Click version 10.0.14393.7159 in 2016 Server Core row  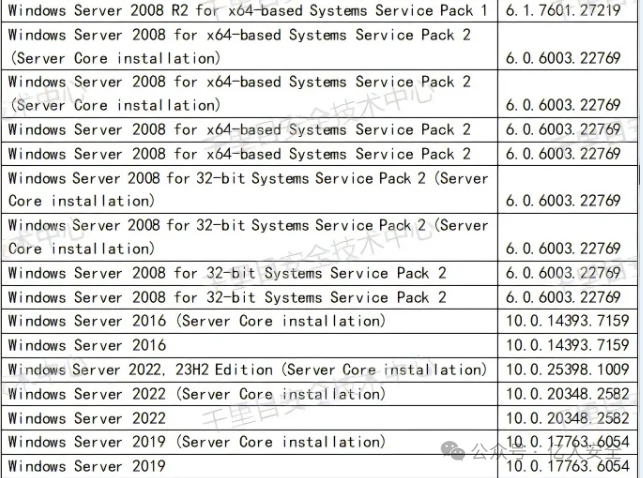(x=568, y=321)
